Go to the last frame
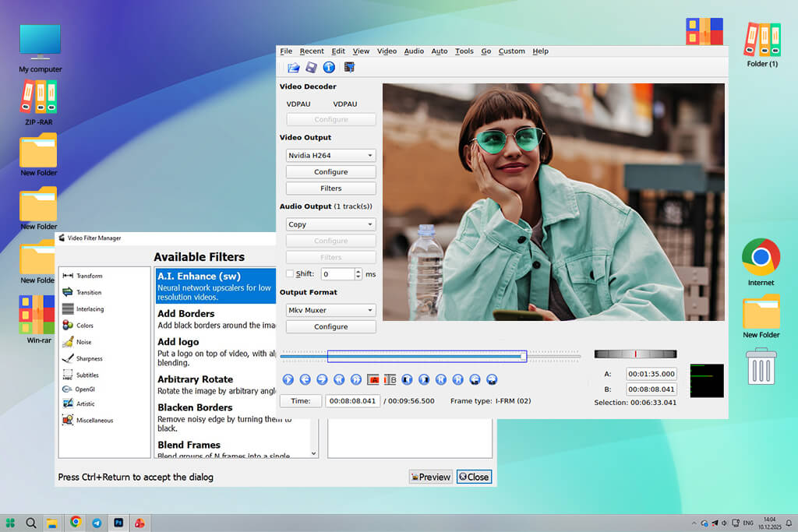This screenshot has height=532, width=798. tap(457, 379)
